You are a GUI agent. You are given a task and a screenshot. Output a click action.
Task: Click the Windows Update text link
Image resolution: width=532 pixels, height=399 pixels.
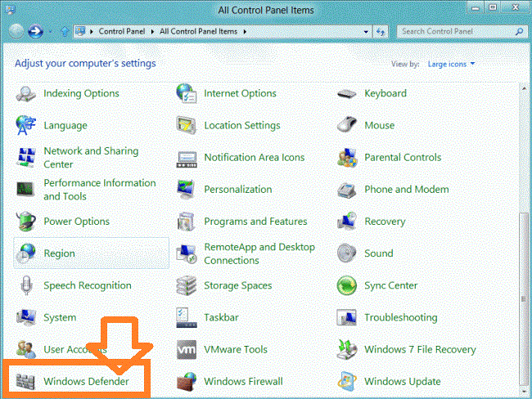pyautogui.click(x=403, y=381)
